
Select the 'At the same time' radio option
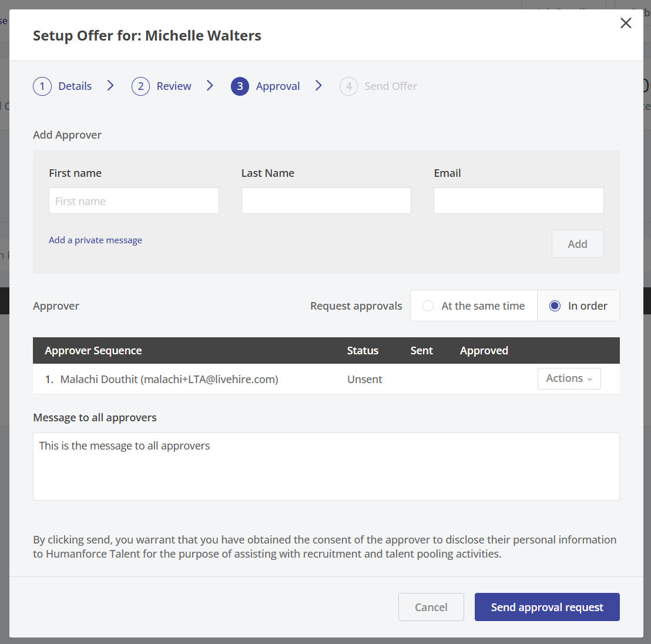428,306
